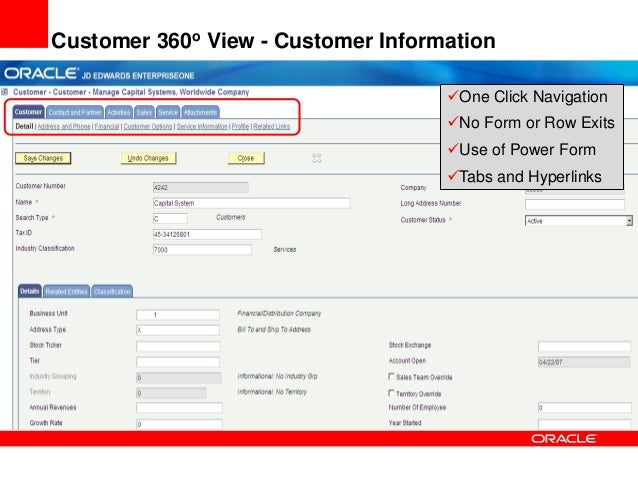Click the Account Open date field
This screenshot has height=479, width=638.
pyautogui.click(x=584, y=362)
